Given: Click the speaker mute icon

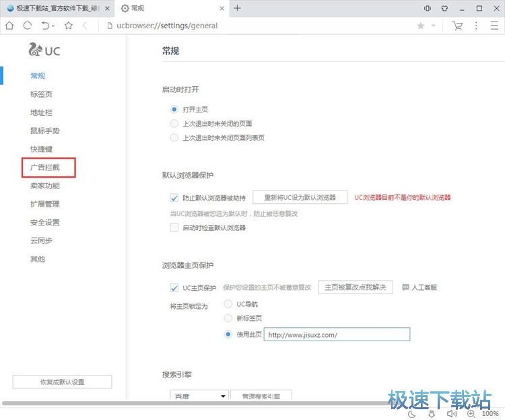Looking at the screenshot, I should pyautogui.click(x=452, y=414).
